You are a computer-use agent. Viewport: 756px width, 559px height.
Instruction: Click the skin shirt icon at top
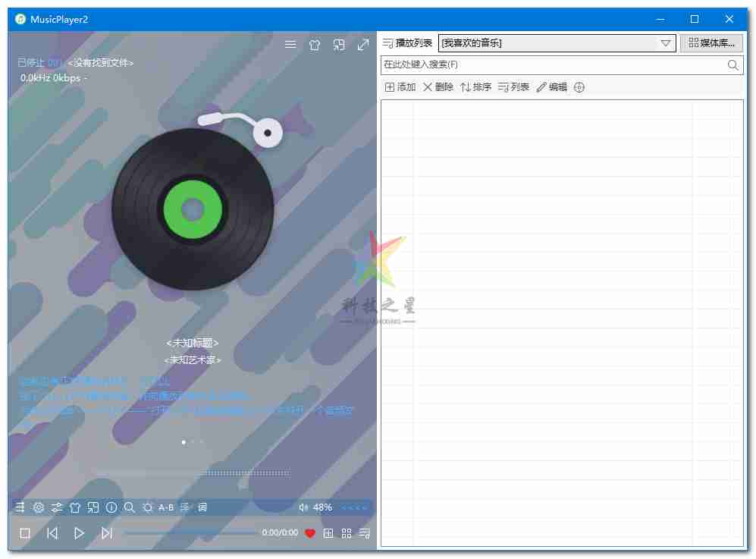315,45
